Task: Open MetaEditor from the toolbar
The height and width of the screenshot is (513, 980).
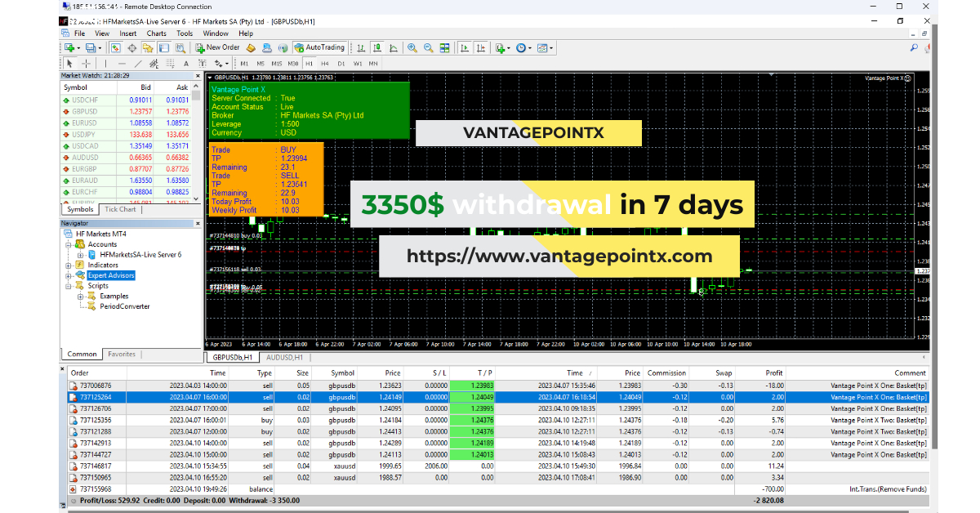Action: [x=251, y=47]
